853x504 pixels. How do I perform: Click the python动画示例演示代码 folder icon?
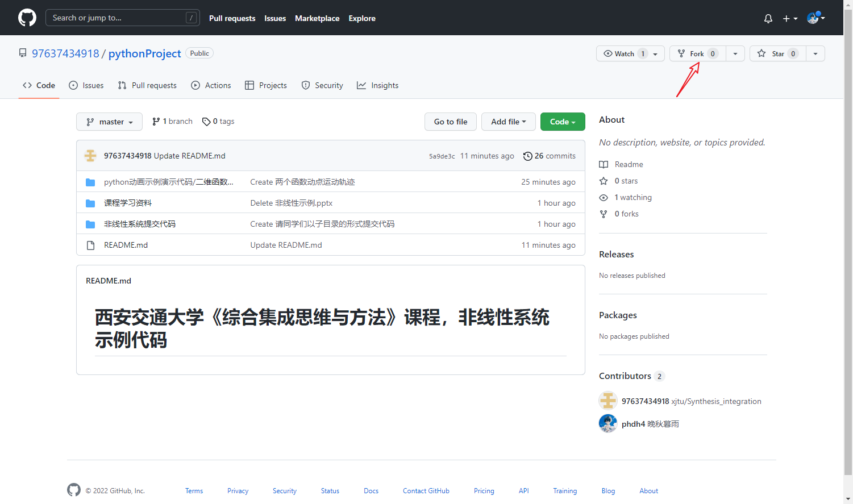point(90,182)
